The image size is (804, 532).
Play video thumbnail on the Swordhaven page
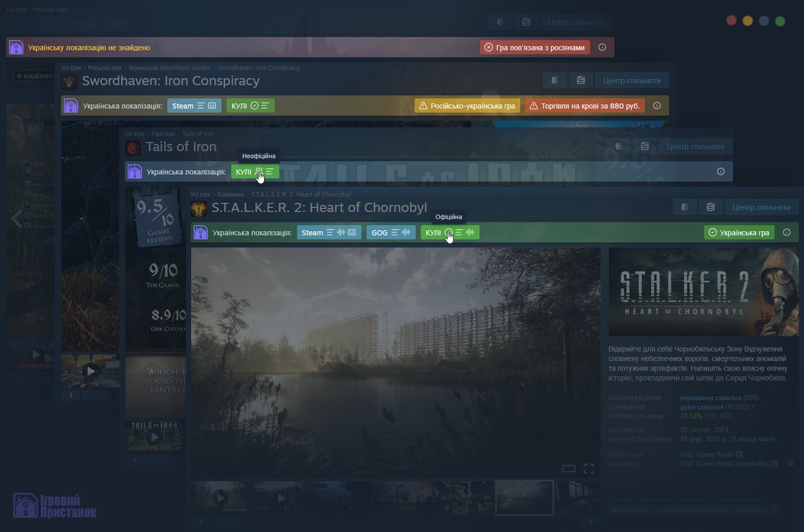90,371
